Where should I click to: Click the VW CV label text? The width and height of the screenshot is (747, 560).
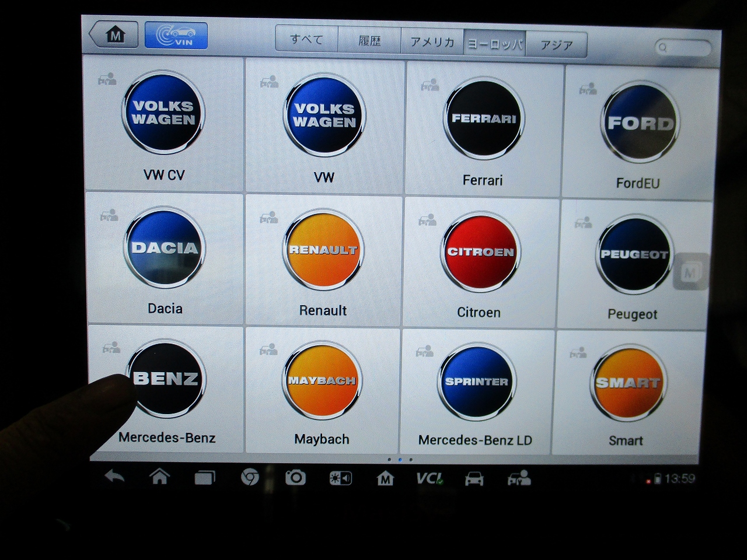pos(164,174)
